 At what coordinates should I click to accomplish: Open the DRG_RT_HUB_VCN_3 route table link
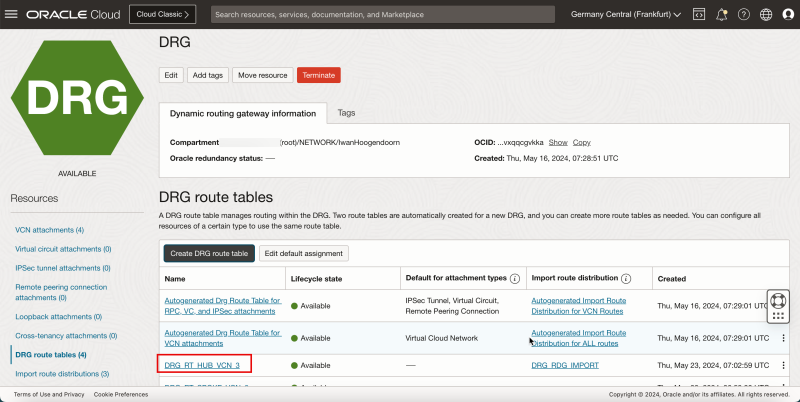tap(202, 366)
